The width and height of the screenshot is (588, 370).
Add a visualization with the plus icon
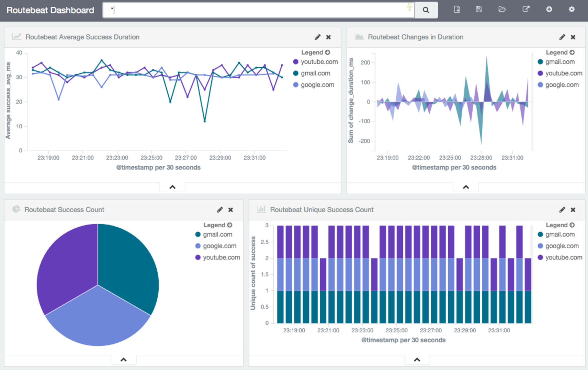pos(549,9)
